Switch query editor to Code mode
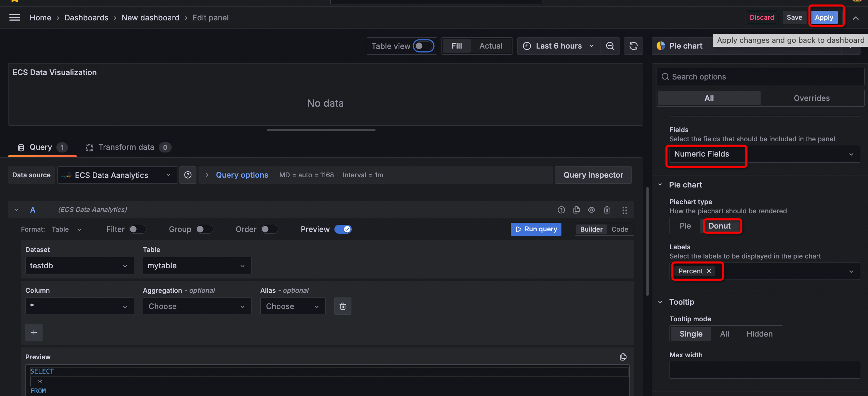This screenshot has width=868, height=396. pyautogui.click(x=620, y=229)
